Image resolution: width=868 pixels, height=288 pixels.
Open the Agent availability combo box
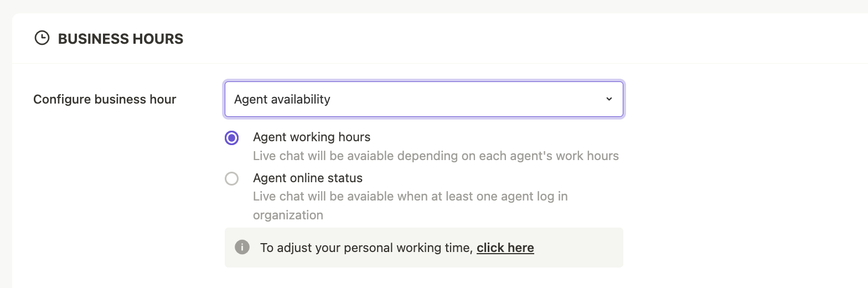tap(424, 99)
